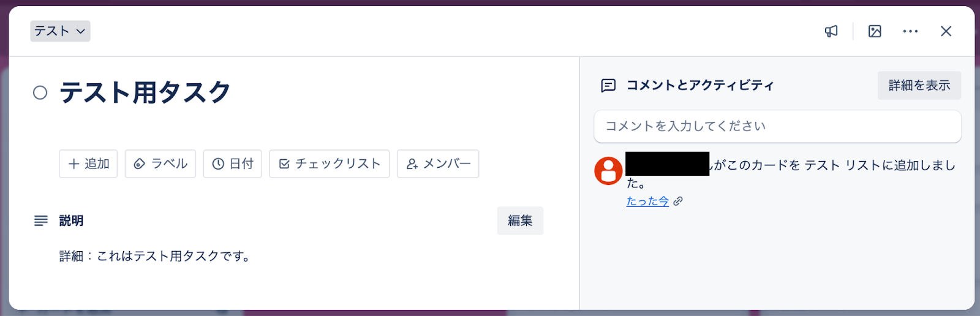Click the テスト用タスク card title
Viewport: 980px width, 316px height.
coord(145,92)
